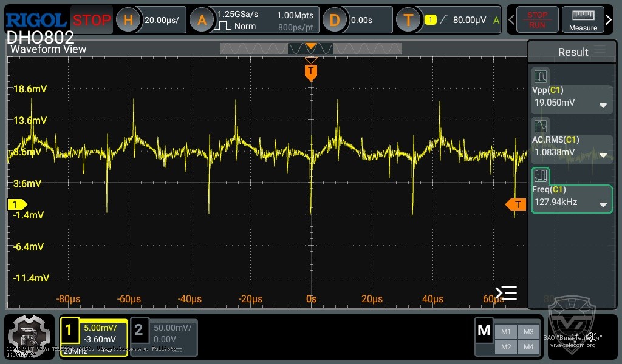
Task: Click the trigger position marker on overview bar
Action: point(311,47)
